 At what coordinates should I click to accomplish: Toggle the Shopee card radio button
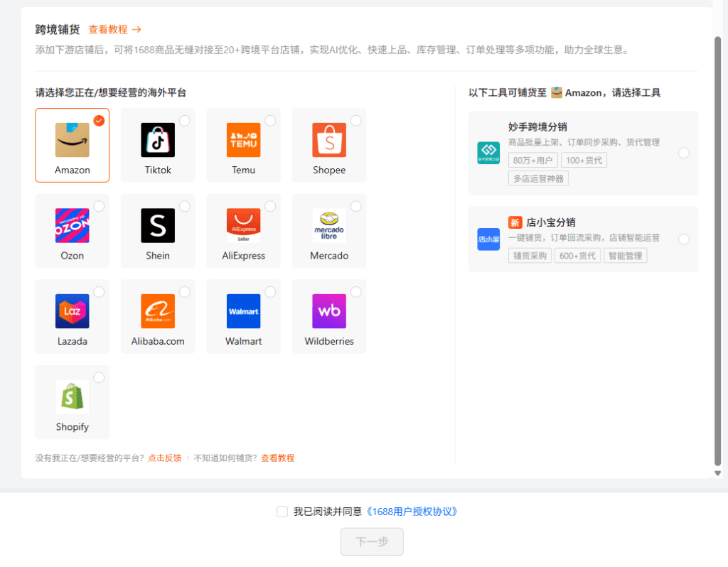point(355,121)
